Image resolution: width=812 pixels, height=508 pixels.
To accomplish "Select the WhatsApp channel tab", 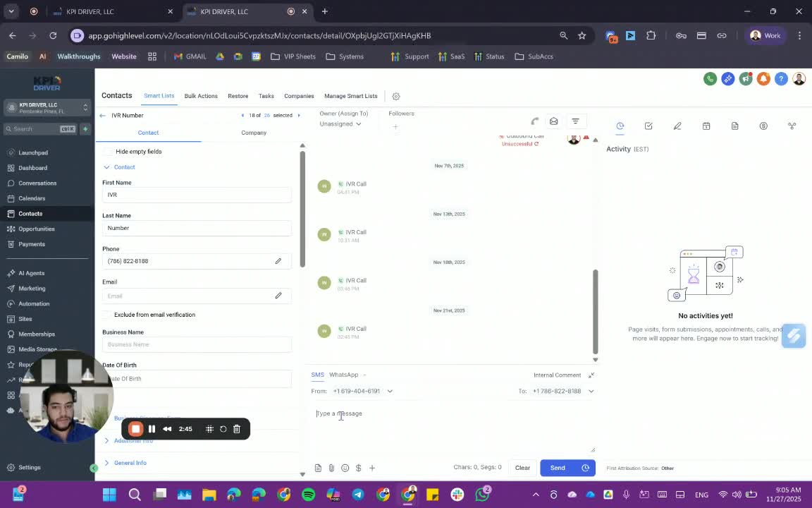I will [344, 375].
